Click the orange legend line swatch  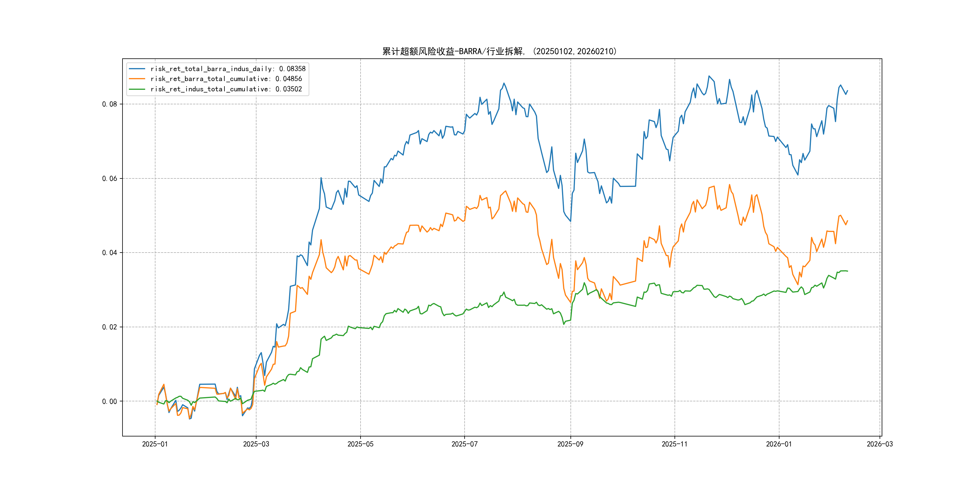(x=137, y=79)
